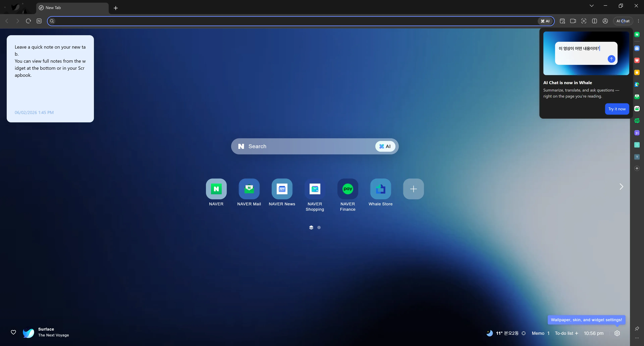Open the Whale Store shortcut

[381, 189]
